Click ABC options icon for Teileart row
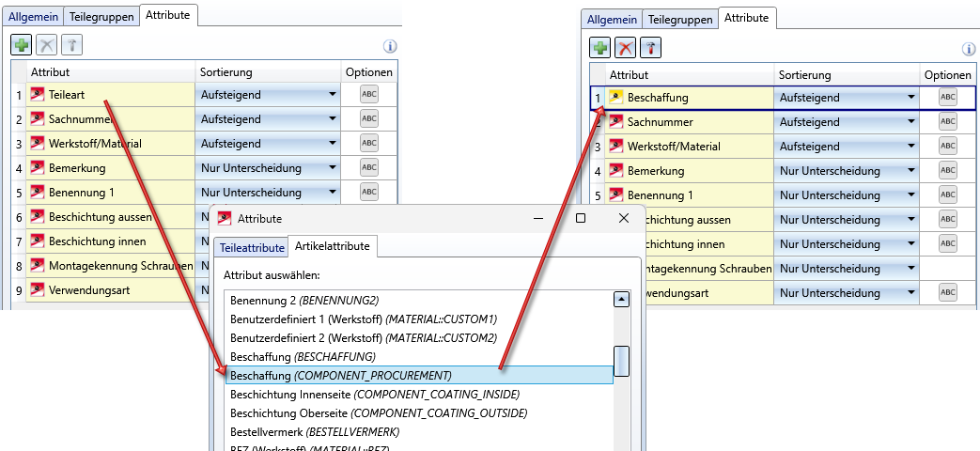The width and height of the screenshot is (980, 451). click(x=369, y=94)
